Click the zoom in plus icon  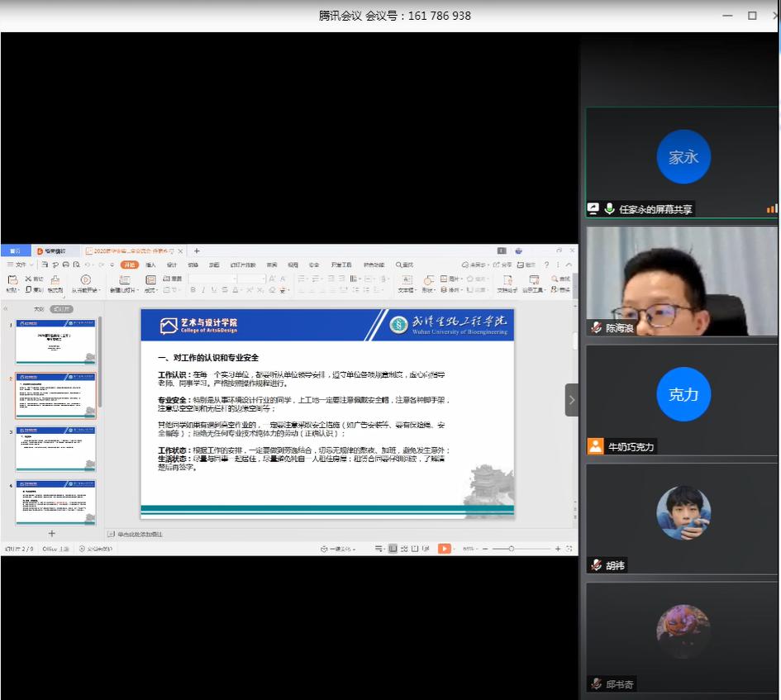(x=558, y=549)
